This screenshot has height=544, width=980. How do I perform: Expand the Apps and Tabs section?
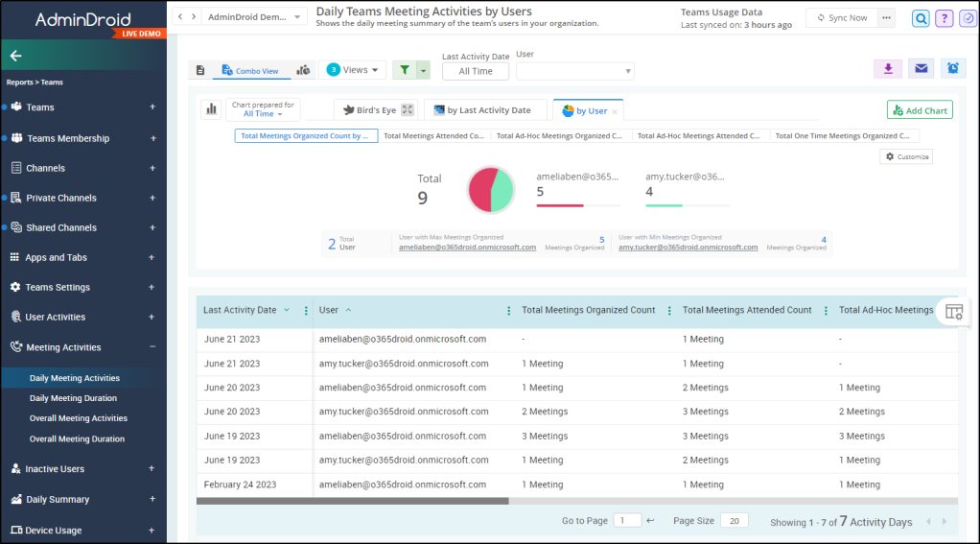(152, 257)
